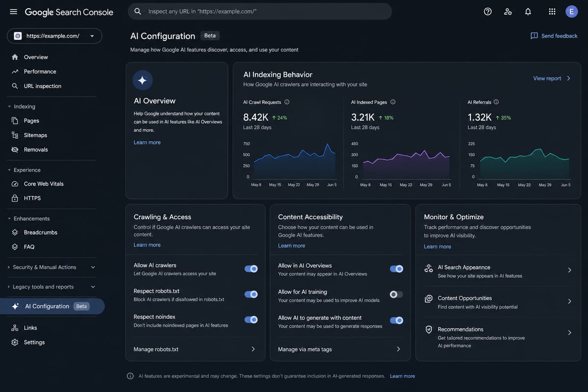Click the Overview home icon in sidebar

click(15, 57)
